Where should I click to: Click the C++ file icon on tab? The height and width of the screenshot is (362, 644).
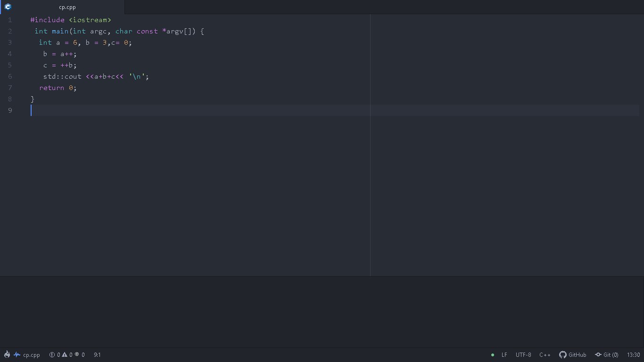tap(8, 7)
